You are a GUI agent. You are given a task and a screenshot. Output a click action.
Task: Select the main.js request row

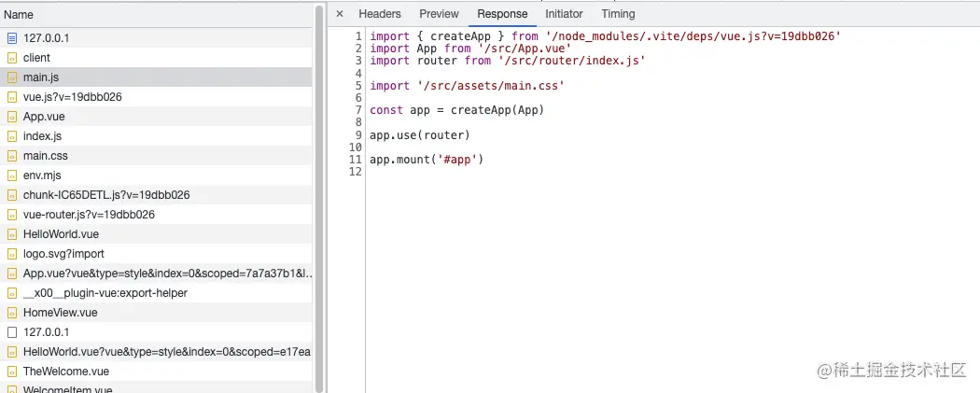tap(156, 77)
